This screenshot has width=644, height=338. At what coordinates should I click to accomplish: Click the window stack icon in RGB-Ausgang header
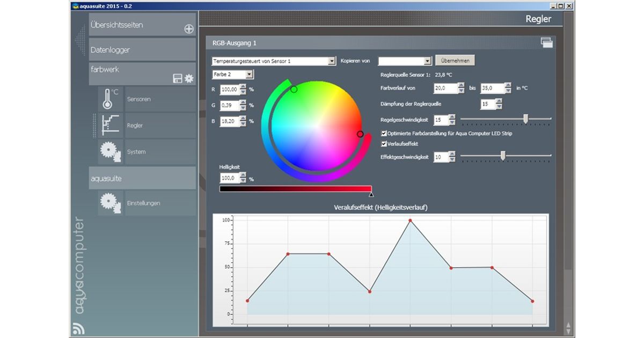[546, 43]
